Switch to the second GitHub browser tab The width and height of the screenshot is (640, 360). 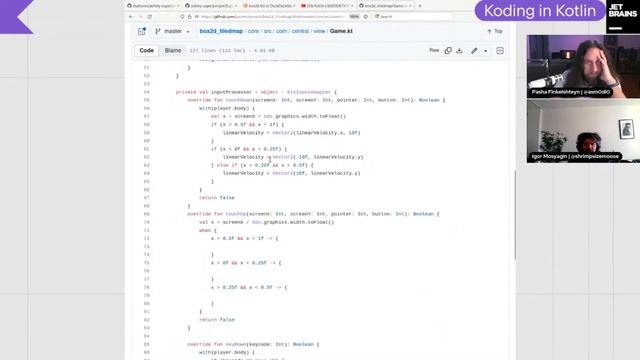(x=210, y=6)
